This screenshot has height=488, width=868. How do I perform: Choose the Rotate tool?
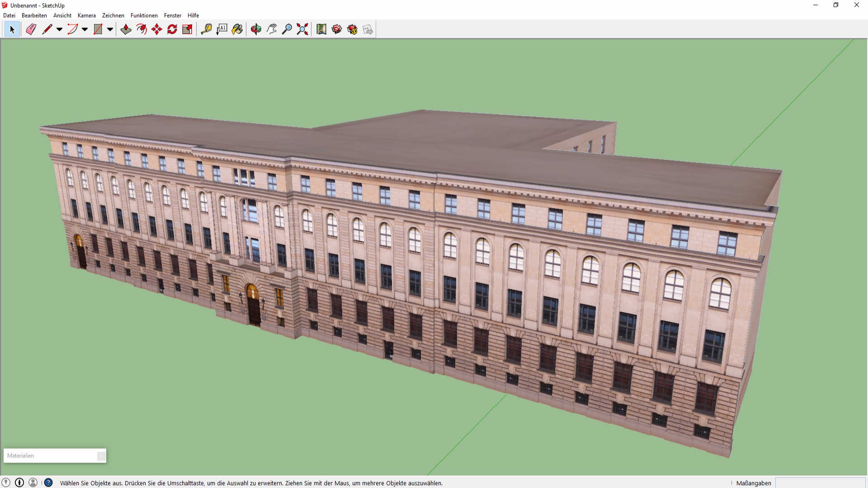click(x=172, y=29)
